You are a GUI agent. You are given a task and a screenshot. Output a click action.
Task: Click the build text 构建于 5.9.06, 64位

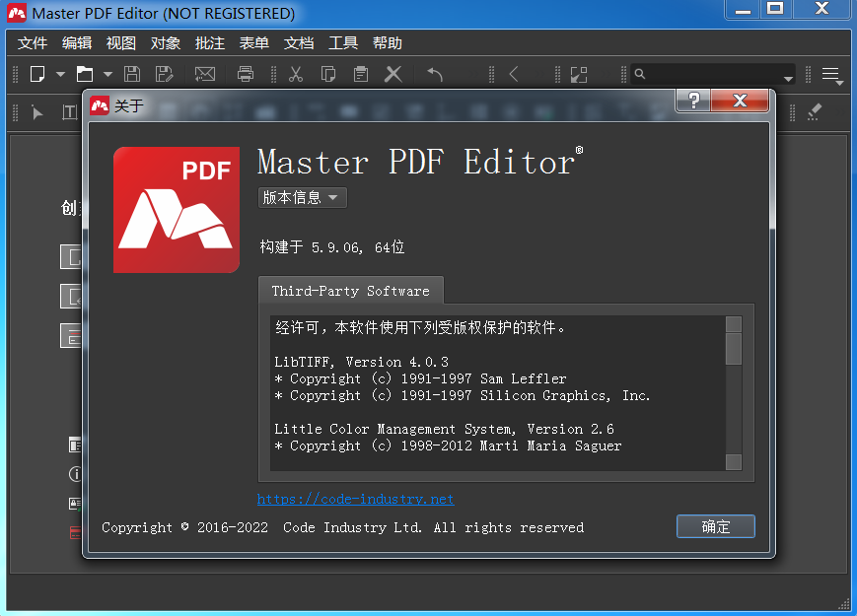tap(332, 246)
